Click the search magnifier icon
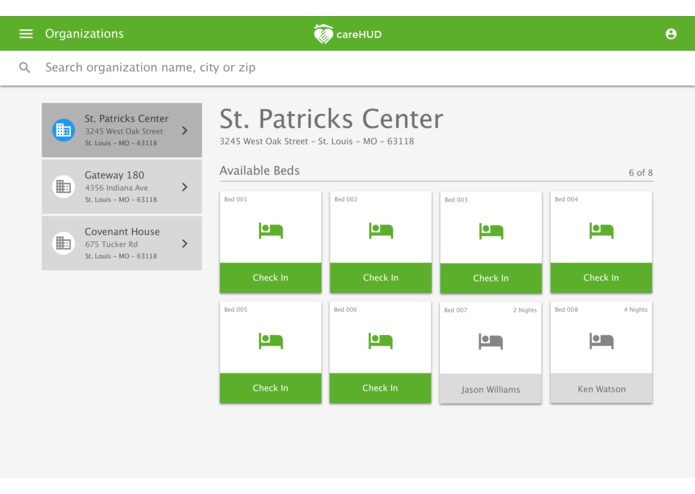The width and height of the screenshot is (695, 494). [x=25, y=67]
